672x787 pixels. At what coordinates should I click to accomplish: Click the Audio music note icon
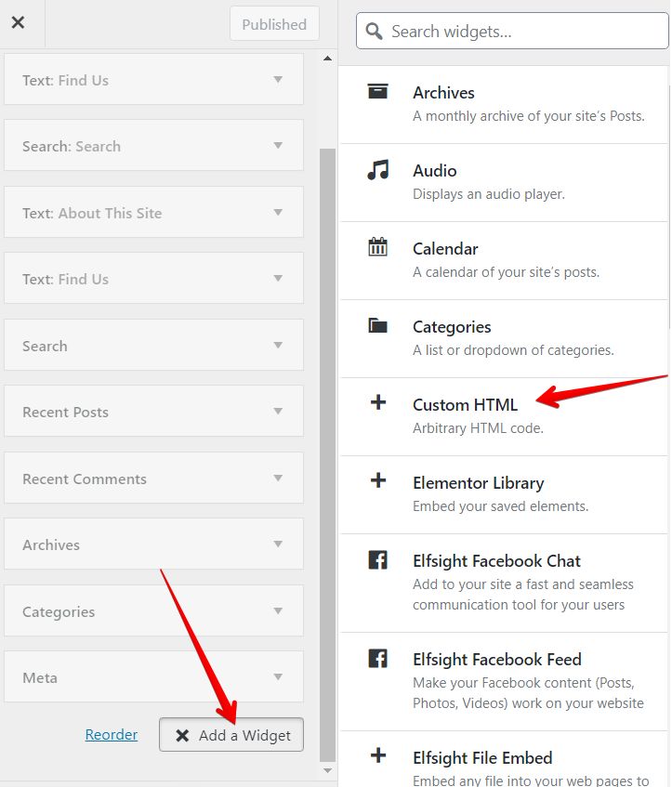(377, 169)
